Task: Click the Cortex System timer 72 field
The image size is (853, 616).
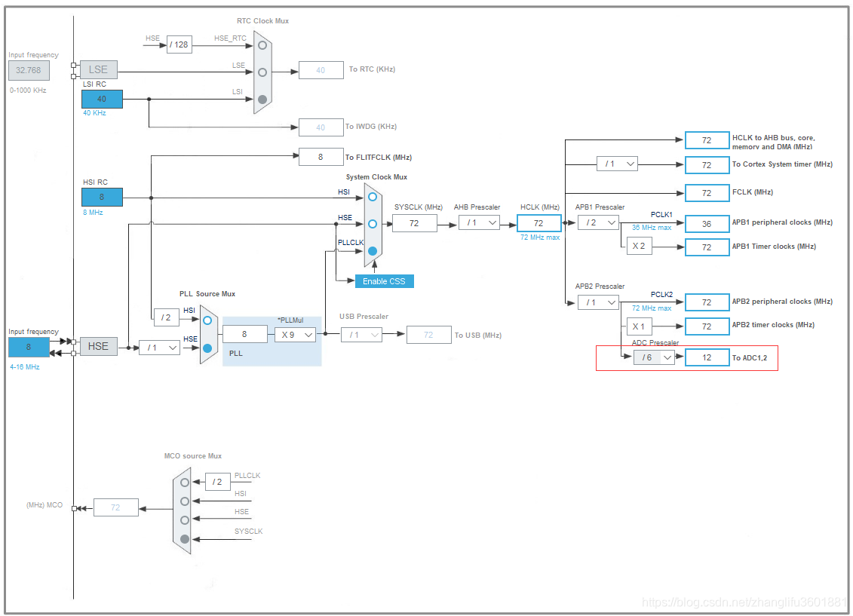Action: [x=707, y=164]
